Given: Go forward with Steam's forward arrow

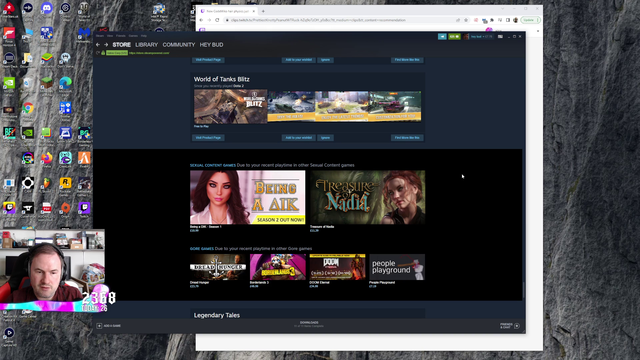Looking at the screenshot, I should pyautogui.click(x=106, y=44).
